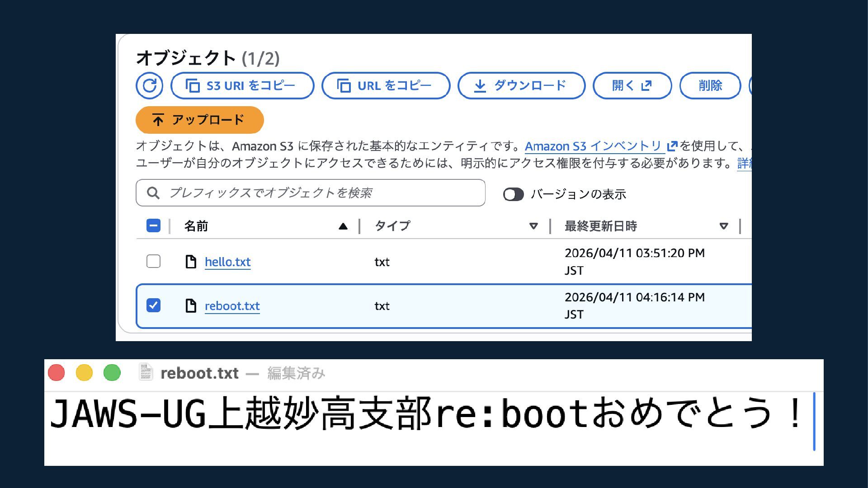Sort by 名前 using the ascending arrow
868x488 pixels.
click(343, 226)
